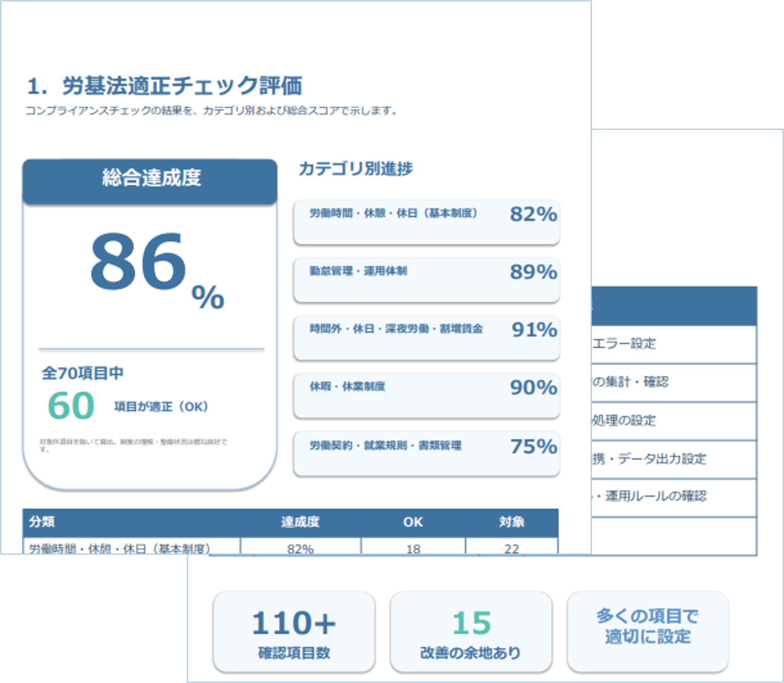Click the 達成度 column header
The width and height of the screenshot is (784, 683).
click(300, 522)
